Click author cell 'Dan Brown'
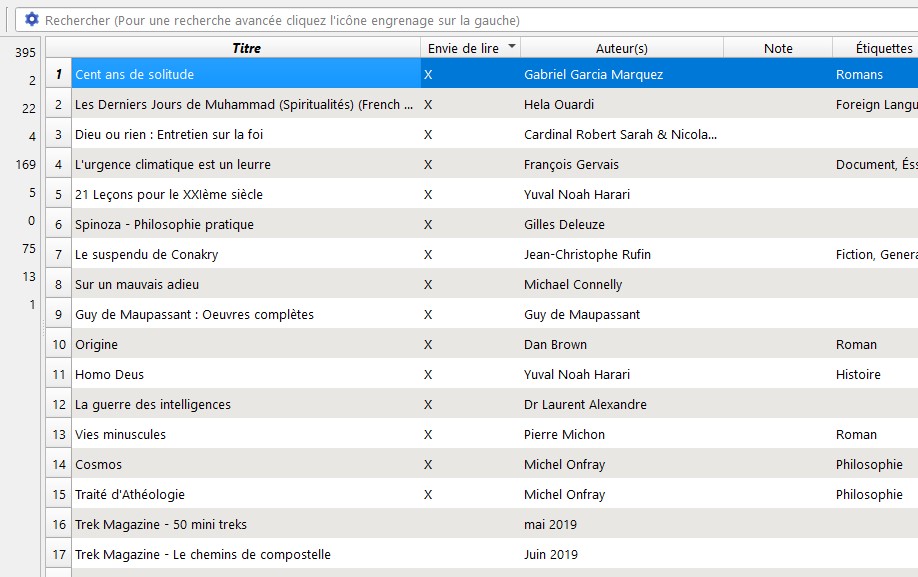Viewport: 918px width, 577px height. coord(555,345)
